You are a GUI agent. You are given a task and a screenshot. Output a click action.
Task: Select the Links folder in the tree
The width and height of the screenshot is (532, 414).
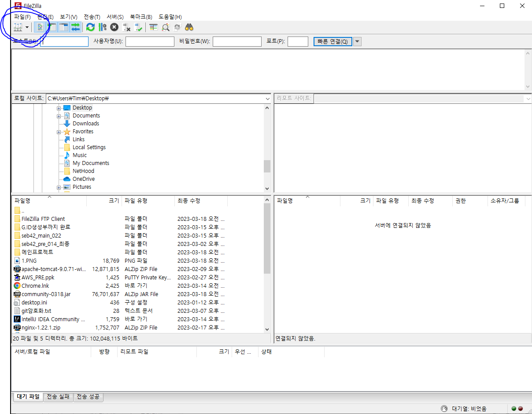(x=78, y=139)
